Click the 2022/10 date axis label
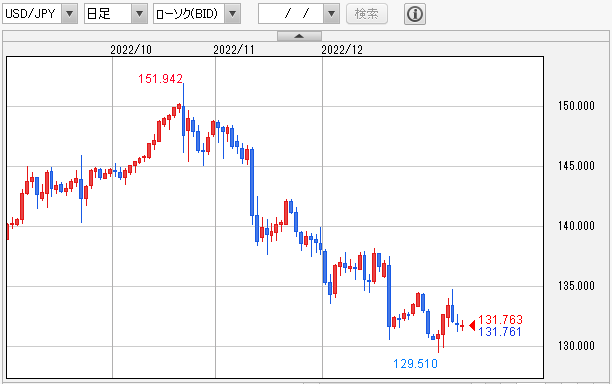The height and width of the screenshot is (384, 612). point(131,50)
